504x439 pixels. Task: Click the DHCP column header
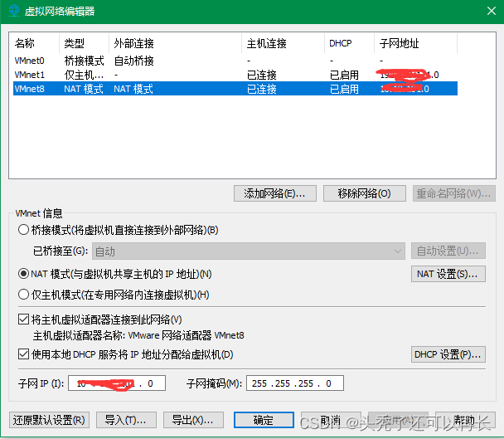[x=349, y=43]
